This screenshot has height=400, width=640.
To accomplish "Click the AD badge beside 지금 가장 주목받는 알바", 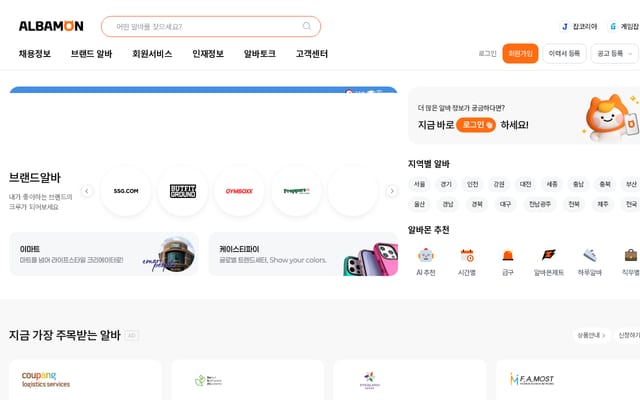I will [131, 336].
